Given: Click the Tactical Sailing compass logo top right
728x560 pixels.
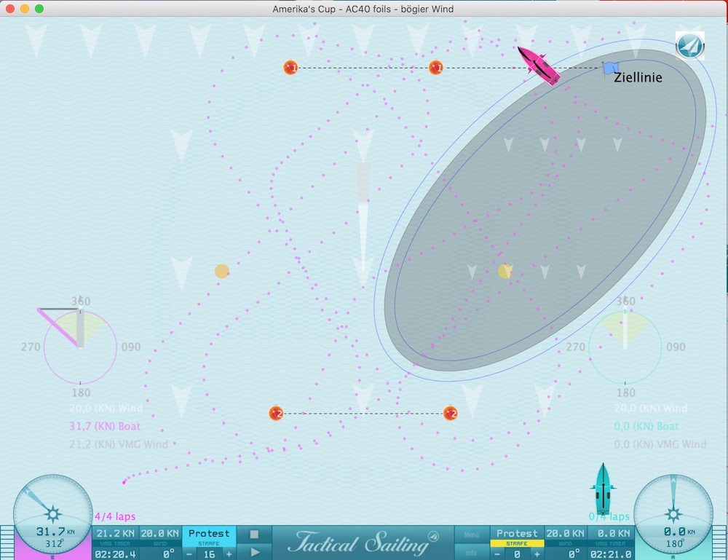Looking at the screenshot, I should 689,46.
